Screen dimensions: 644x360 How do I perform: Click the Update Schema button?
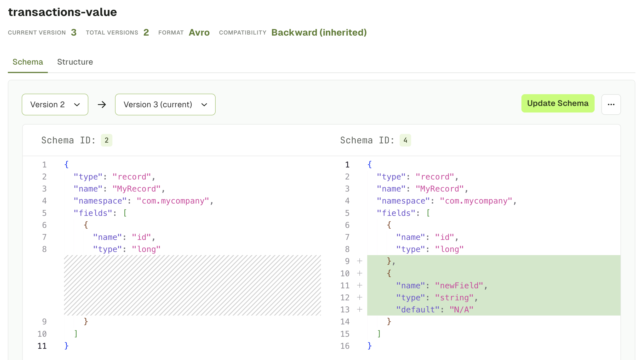pos(558,103)
